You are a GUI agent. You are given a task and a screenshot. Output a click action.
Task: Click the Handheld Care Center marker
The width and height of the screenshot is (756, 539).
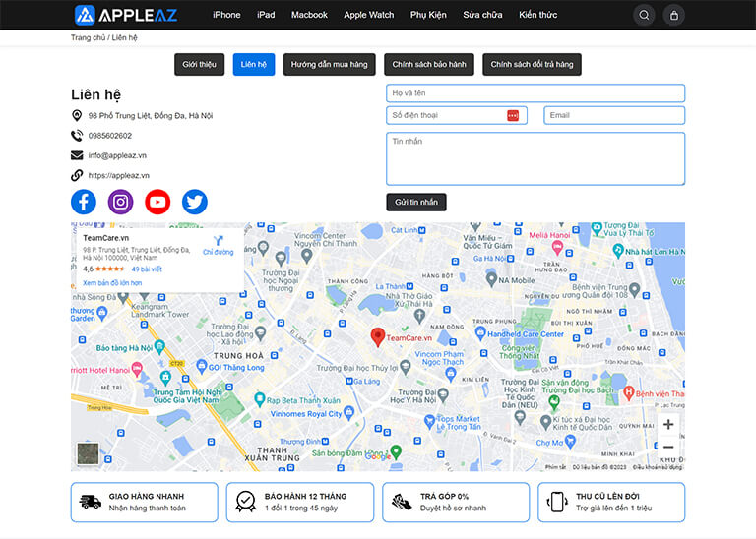click(x=480, y=332)
